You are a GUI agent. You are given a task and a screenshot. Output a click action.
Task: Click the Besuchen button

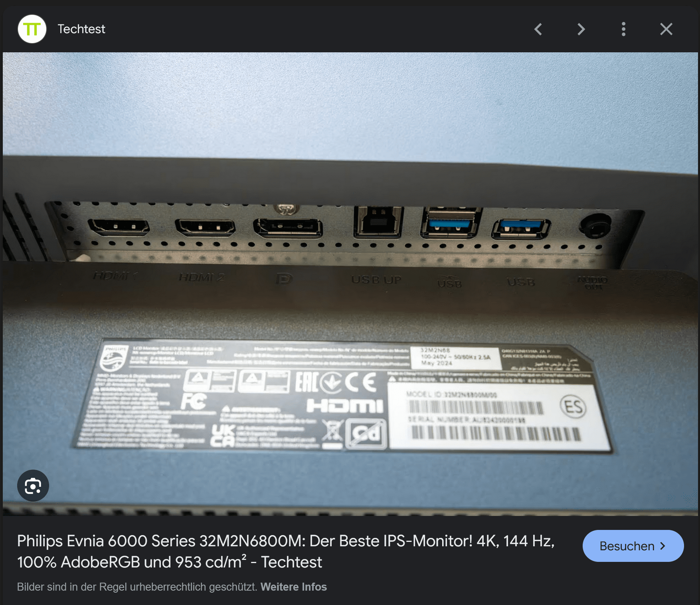(633, 546)
